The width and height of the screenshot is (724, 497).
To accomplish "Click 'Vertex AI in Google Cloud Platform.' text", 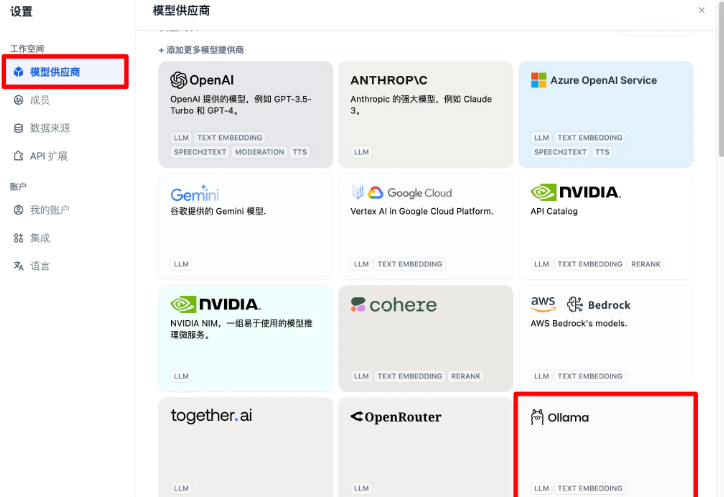I will click(422, 211).
